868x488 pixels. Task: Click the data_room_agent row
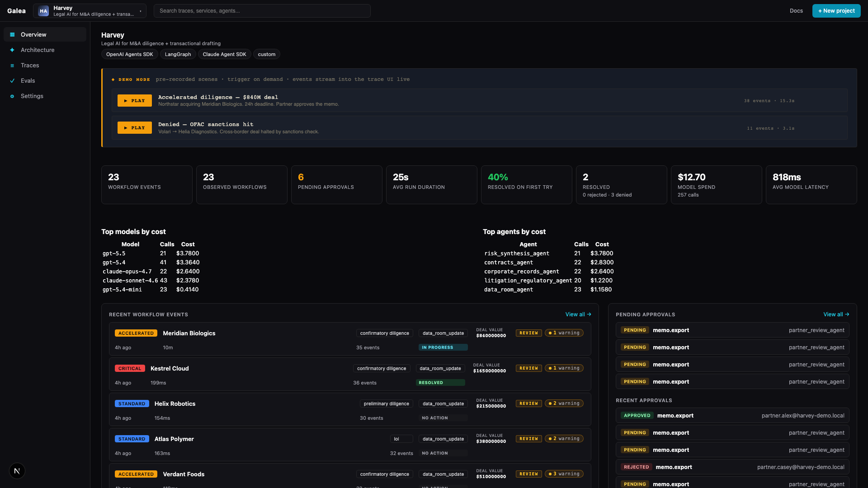(549, 290)
